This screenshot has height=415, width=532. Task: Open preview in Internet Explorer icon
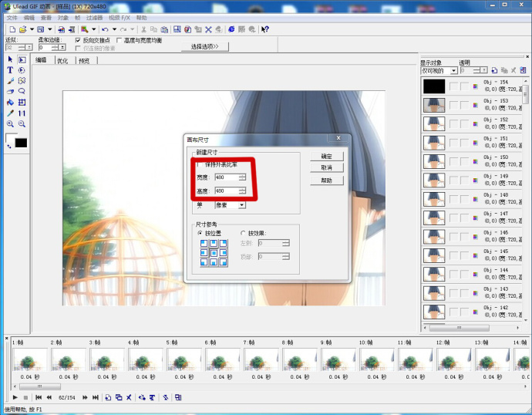[x=231, y=29]
